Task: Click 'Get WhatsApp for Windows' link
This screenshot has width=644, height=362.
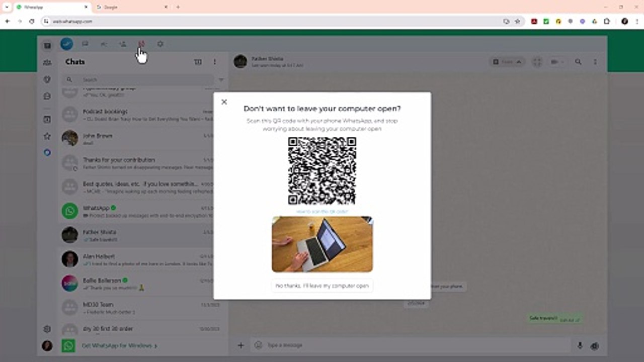Action: (119, 346)
